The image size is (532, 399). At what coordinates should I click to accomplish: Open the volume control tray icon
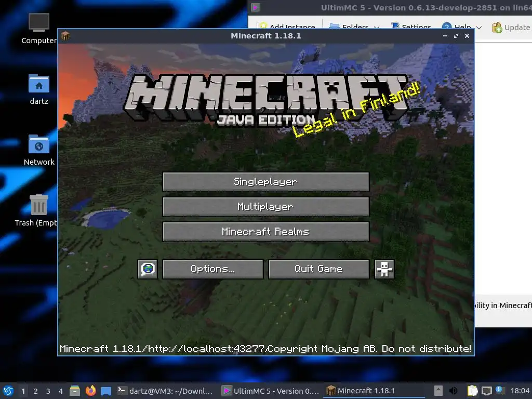453,391
